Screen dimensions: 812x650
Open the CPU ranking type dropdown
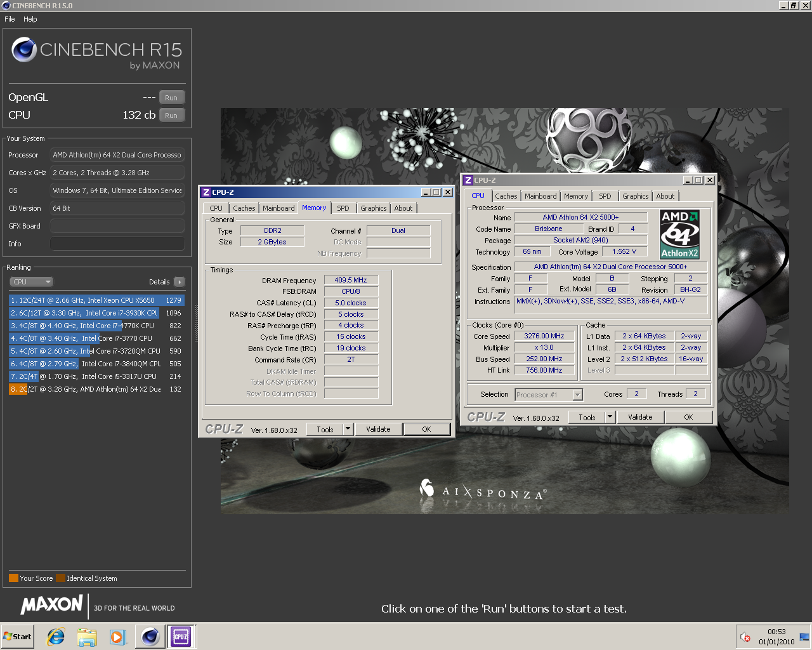31,282
